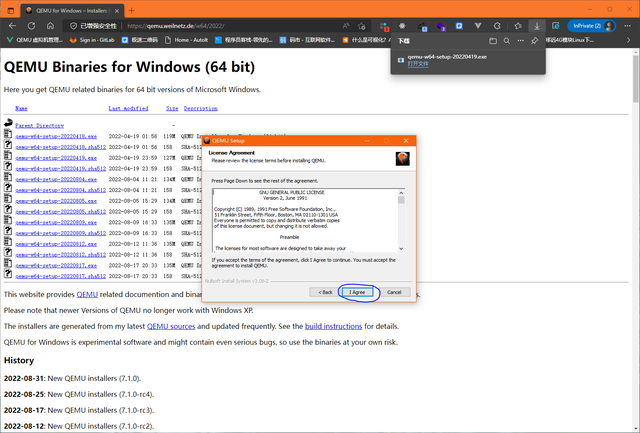
Task: Download qemu-w64-setup-20220817.exe
Action: 56,266
